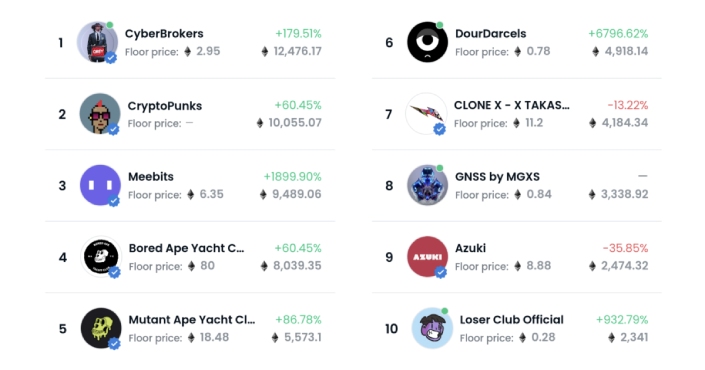
Task: Click the GNSS by MGXS title
Action: (497, 177)
